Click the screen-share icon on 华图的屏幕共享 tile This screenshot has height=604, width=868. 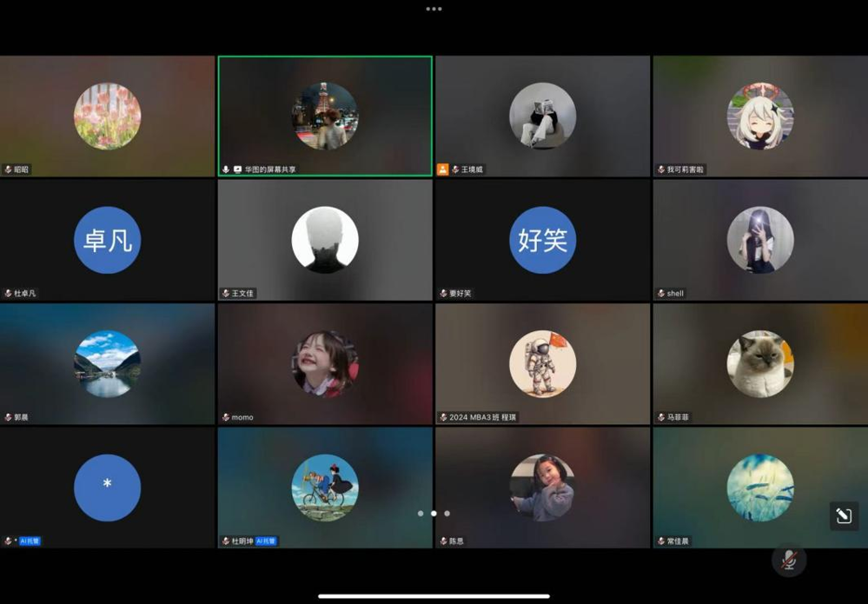[x=236, y=169]
